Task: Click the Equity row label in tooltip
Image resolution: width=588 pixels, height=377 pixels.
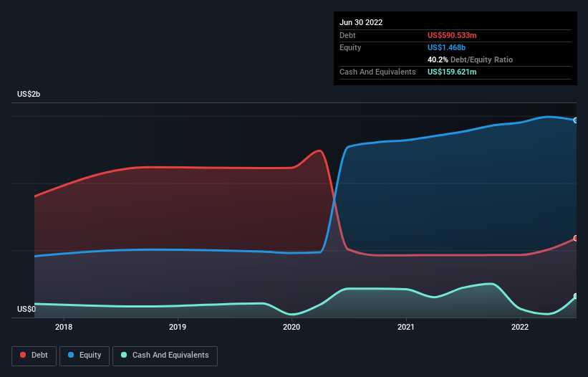Action: [350, 47]
